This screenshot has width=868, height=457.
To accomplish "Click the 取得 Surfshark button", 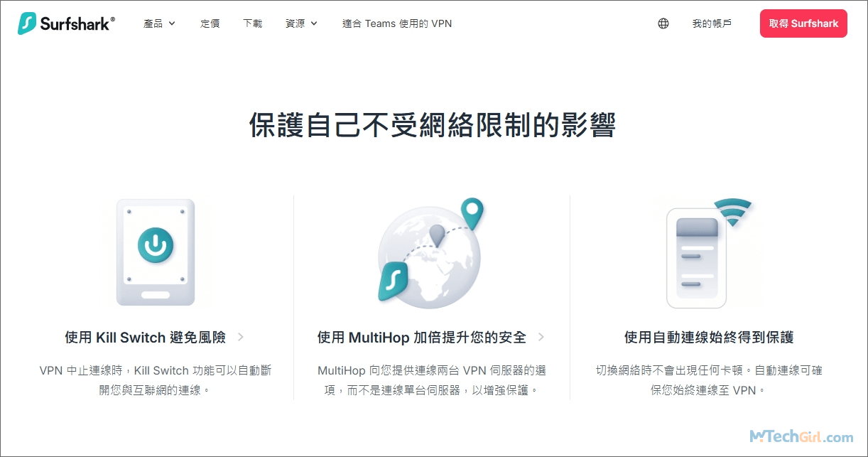I will pyautogui.click(x=803, y=23).
